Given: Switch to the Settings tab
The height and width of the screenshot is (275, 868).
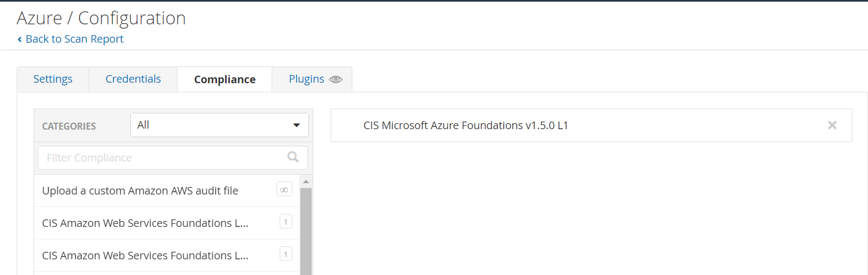Looking at the screenshot, I should (x=53, y=79).
